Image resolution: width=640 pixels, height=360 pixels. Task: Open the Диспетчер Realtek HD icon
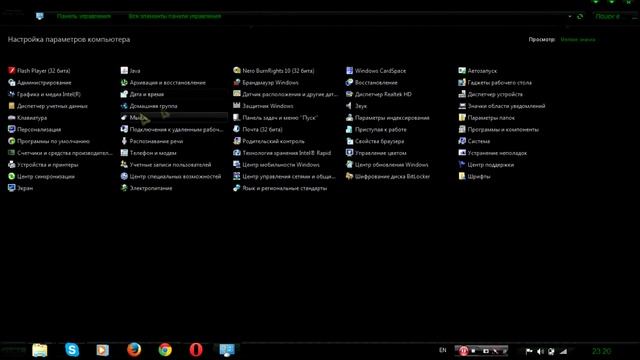(349, 94)
